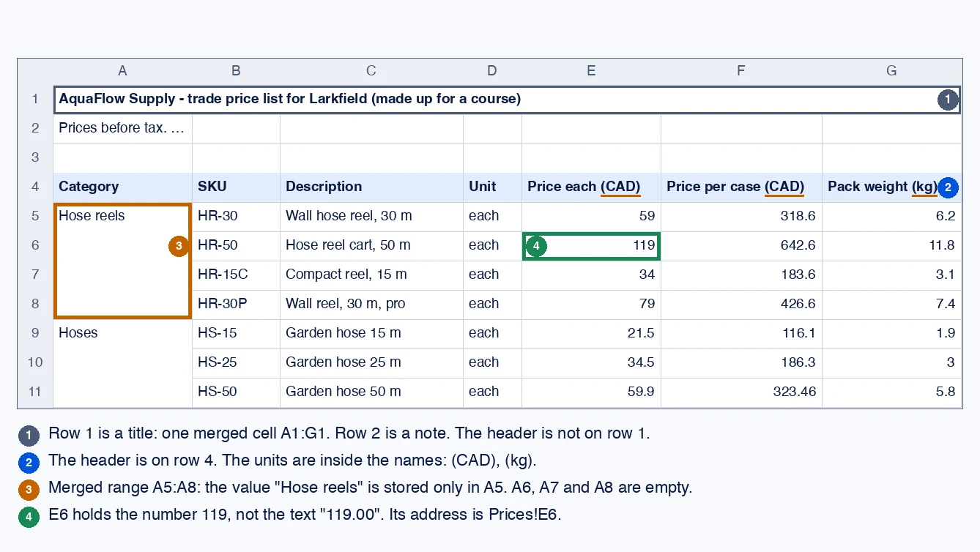This screenshot has height=552, width=980.
Task: Click price each value 79
Action: point(591,305)
